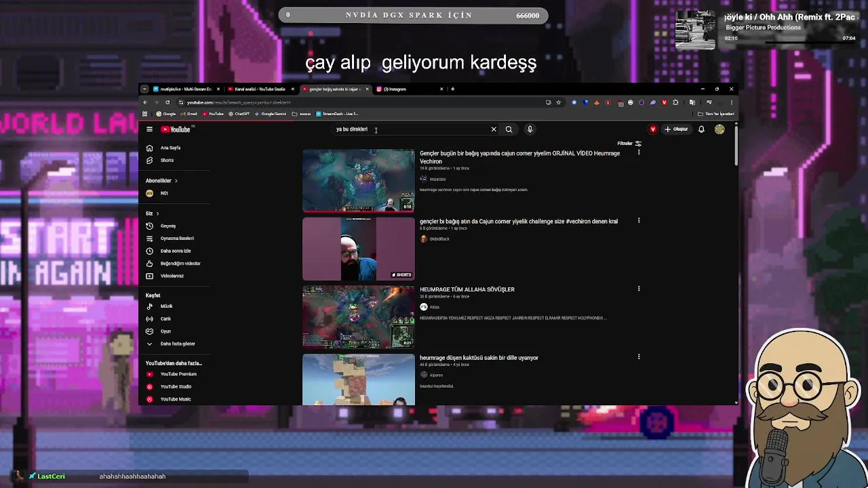Open the Alperen channel
Screen dimensions: 868x488
coord(436,375)
